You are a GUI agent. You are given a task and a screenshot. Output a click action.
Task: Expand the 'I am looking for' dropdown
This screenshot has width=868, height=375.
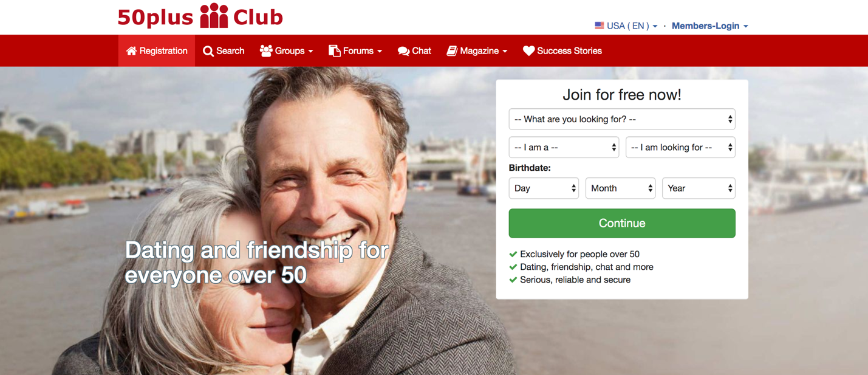point(680,147)
